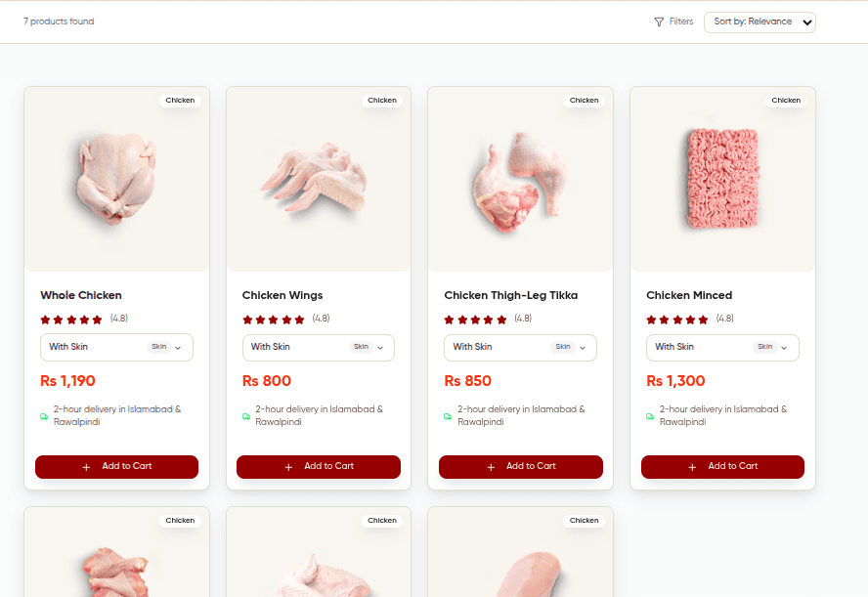Click the Chicken label on Chicken Wings card
The width and height of the screenshot is (868, 597).
[382, 100]
